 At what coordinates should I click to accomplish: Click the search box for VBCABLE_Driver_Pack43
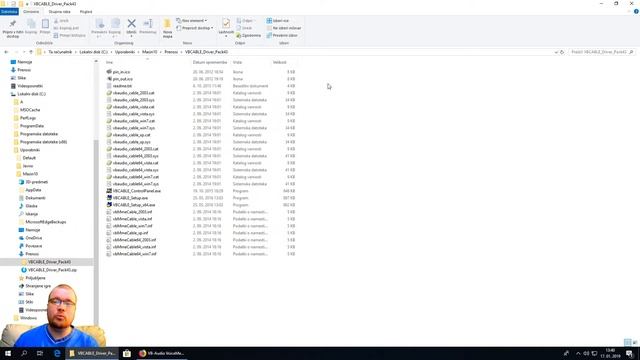pyautogui.click(x=602, y=52)
